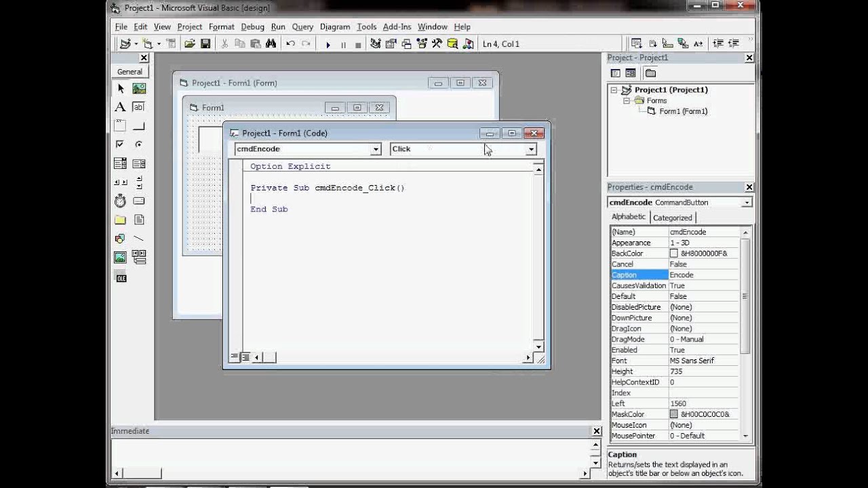
Task: Open the Add Form dropdown arrow
Action: 159,44
